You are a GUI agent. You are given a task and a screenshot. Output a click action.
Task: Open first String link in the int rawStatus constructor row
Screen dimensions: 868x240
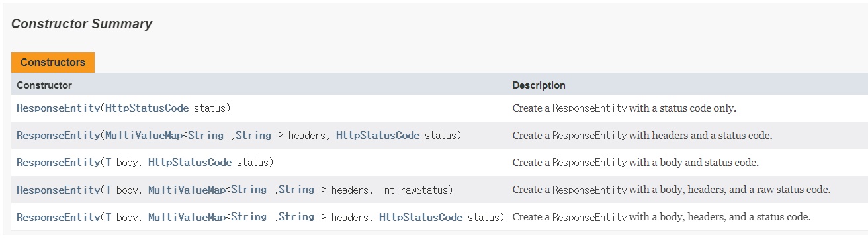click(x=249, y=190)
